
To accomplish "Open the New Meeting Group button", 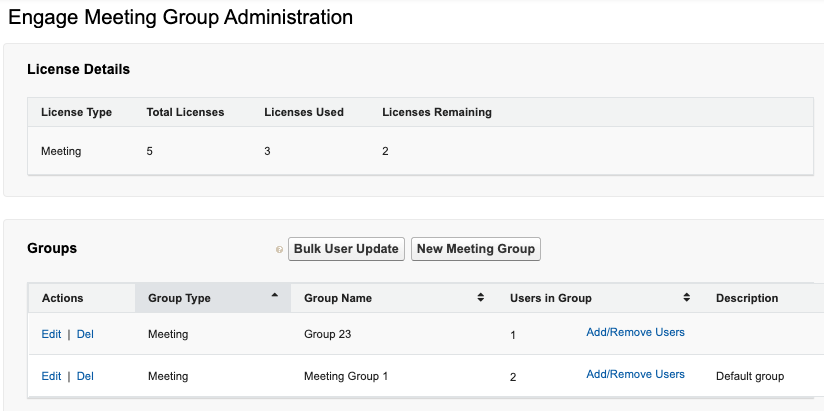I will tap(475, 249).
